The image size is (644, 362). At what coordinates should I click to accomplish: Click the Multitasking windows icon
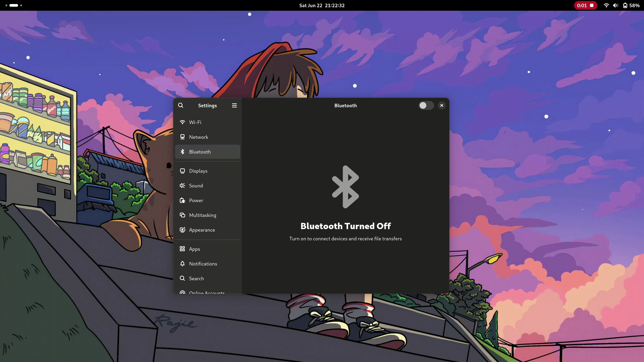(x=182, y=215)
